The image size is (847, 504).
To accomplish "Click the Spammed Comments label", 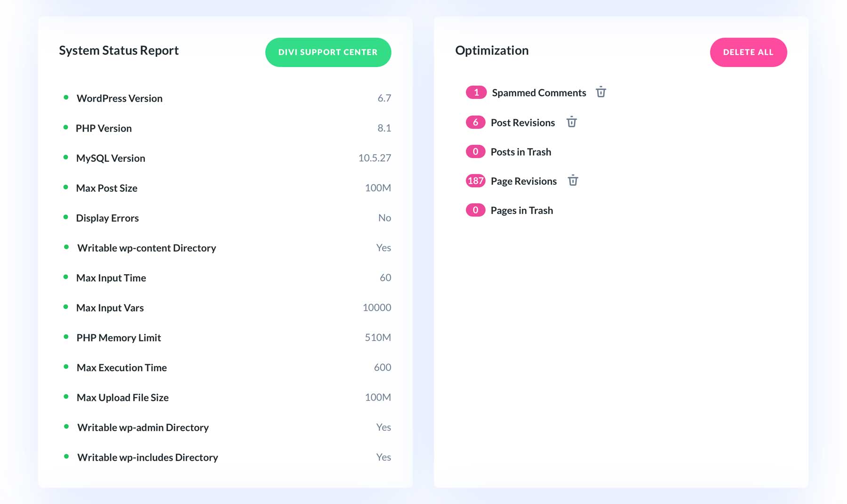I will click(x=539, y=92).
